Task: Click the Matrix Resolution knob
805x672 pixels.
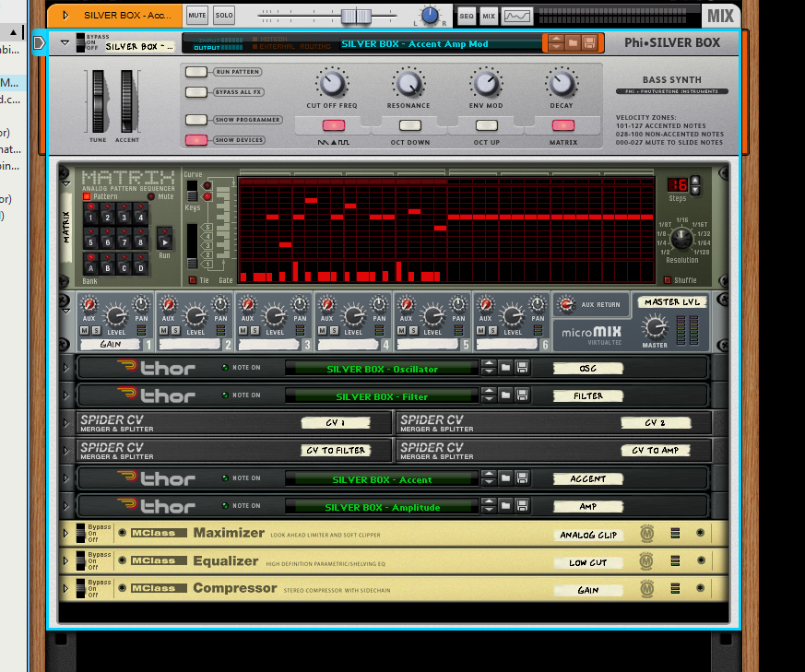Action: tap(681, 238)
